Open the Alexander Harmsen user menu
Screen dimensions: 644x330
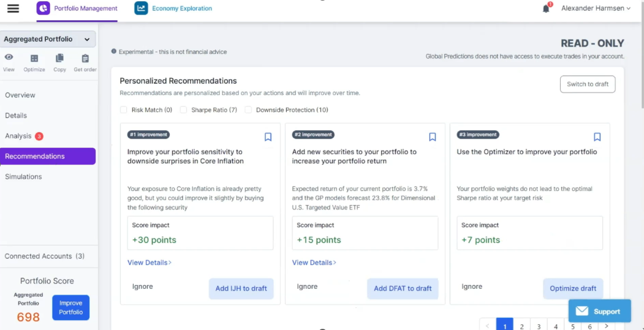click(x=596, y=9)
